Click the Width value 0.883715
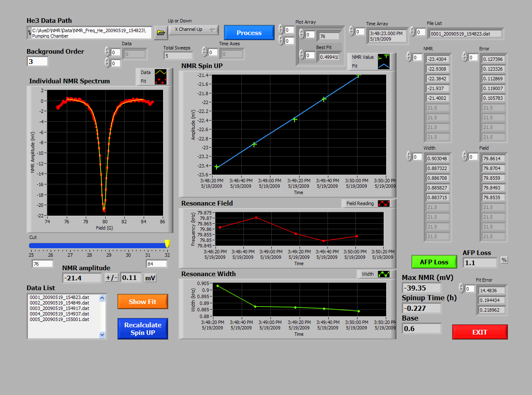The height and width of the screenshot is (395, 532). [x=438, y=197]
